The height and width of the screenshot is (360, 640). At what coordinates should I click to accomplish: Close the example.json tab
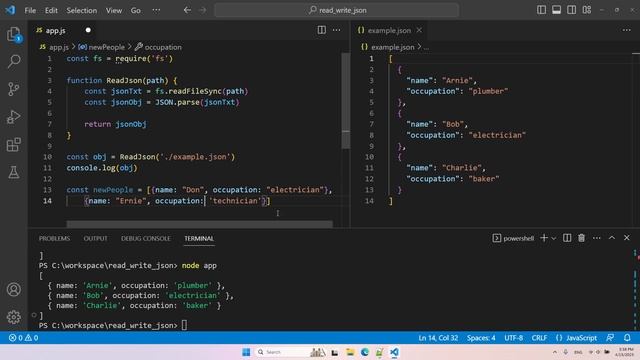pos(419,30)
